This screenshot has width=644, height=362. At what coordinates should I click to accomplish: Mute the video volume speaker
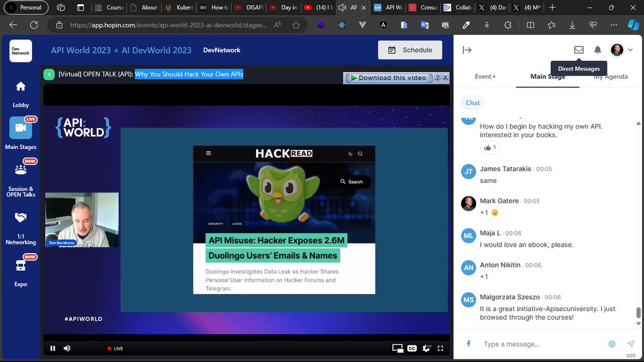point(67,348)
